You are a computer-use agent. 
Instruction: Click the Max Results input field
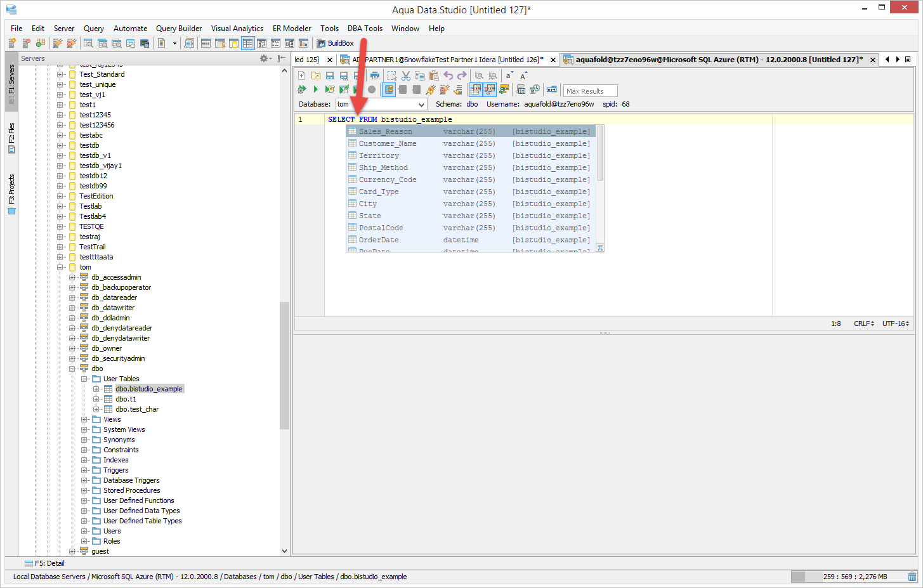590,91
